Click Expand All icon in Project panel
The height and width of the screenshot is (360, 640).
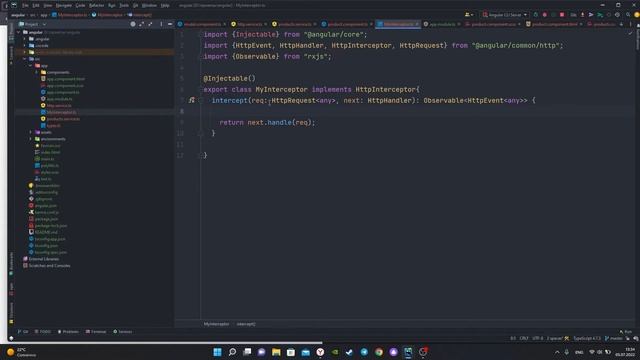click(x=142, y=24)
